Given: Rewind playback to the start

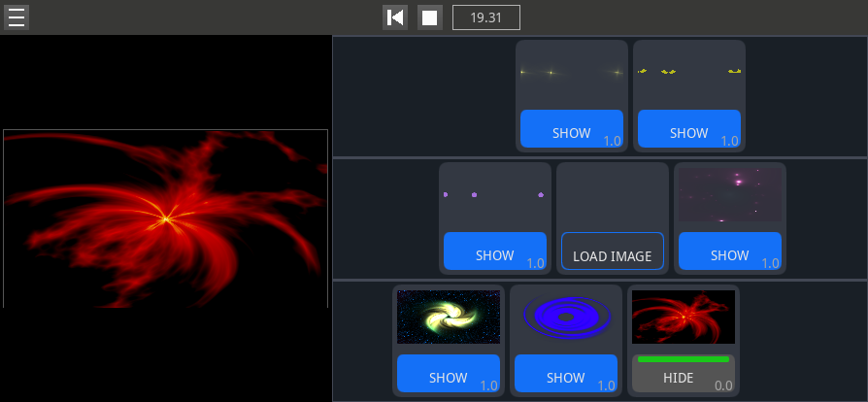Looking at the screenshot, I should click(395, 17).
